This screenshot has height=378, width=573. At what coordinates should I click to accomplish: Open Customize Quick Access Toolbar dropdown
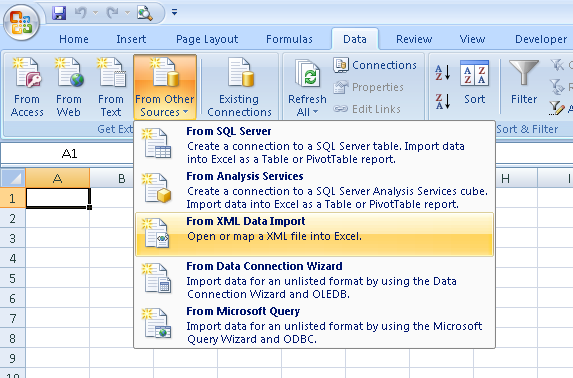pos(174,12)
